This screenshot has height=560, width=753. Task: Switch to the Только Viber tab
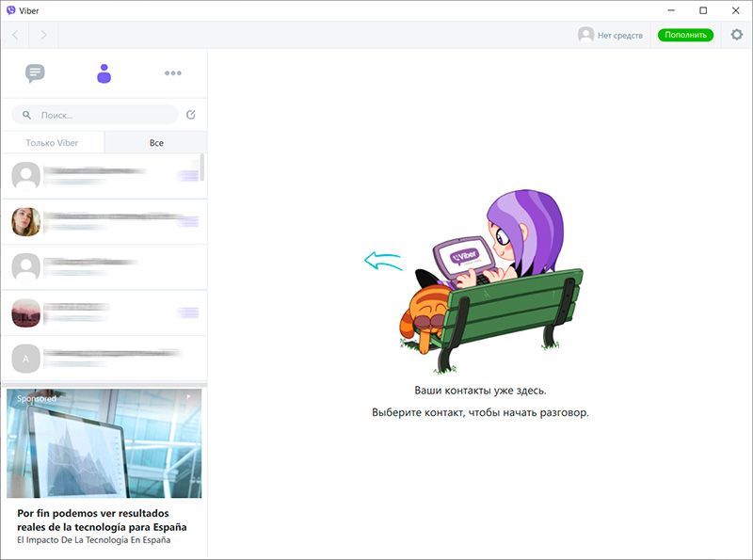pyautogui.click(x=52, y=143)
